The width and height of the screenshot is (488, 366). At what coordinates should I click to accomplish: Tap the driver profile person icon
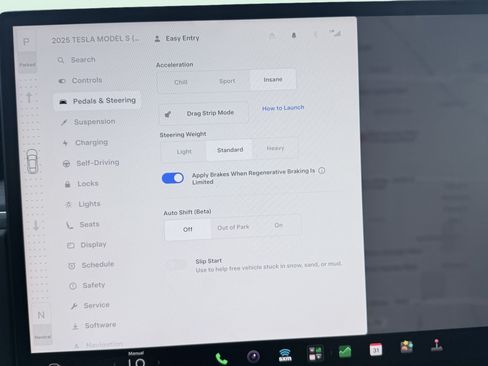pyautogui.click(x=157, y=39)
